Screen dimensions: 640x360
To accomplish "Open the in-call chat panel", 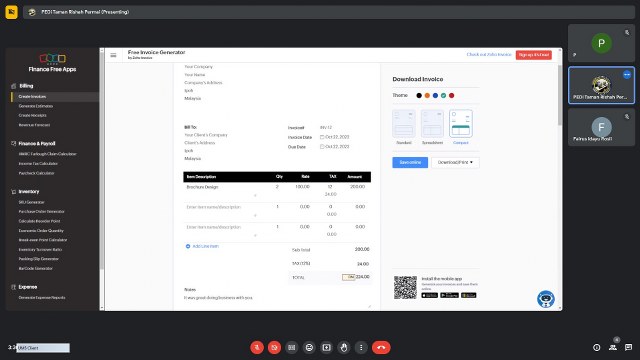I will [x=629, y=347].
